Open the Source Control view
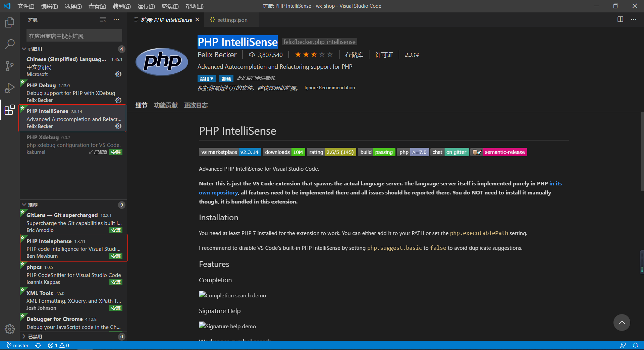644x350 pixels. 10,66
